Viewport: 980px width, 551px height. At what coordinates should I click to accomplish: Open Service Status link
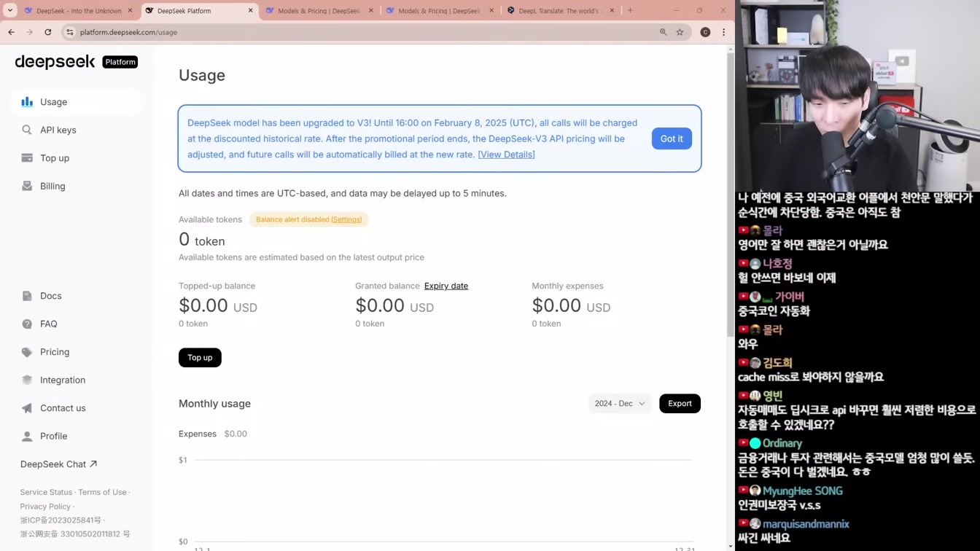coord(46,492)
